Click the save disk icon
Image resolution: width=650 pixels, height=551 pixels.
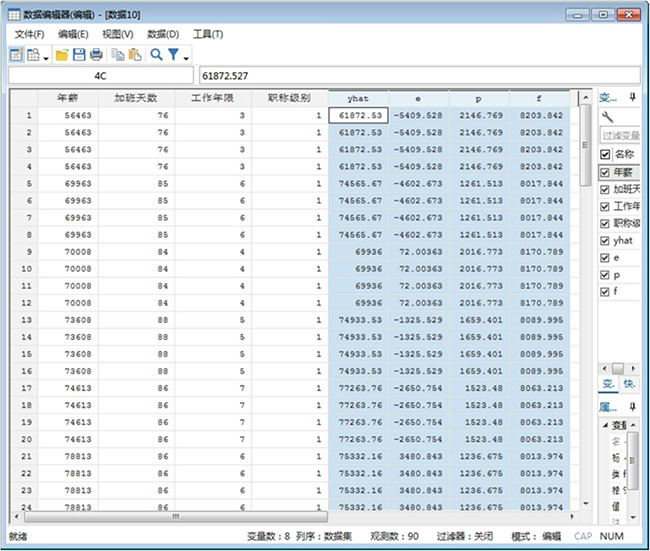(x=79, y=54)
